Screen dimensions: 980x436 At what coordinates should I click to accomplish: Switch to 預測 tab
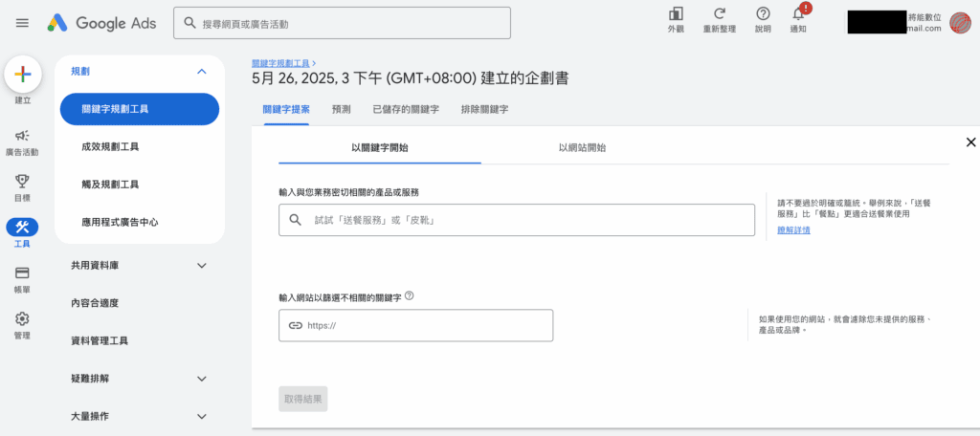342,109
